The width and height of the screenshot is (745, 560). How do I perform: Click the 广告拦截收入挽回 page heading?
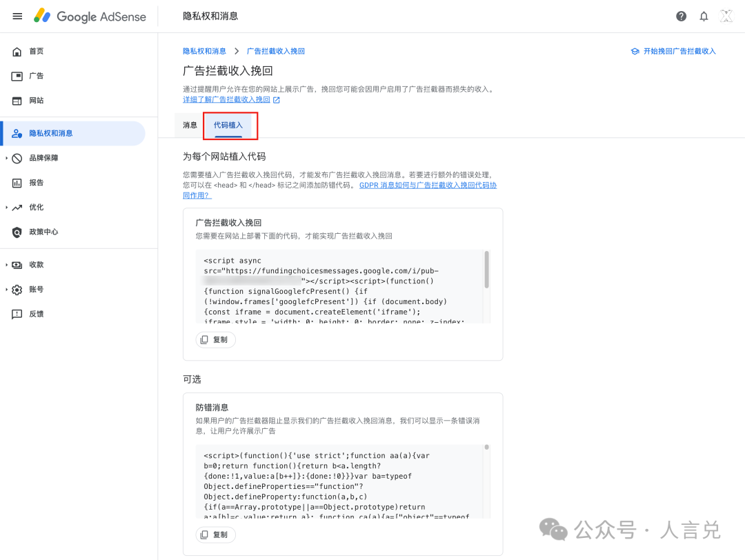228,71
